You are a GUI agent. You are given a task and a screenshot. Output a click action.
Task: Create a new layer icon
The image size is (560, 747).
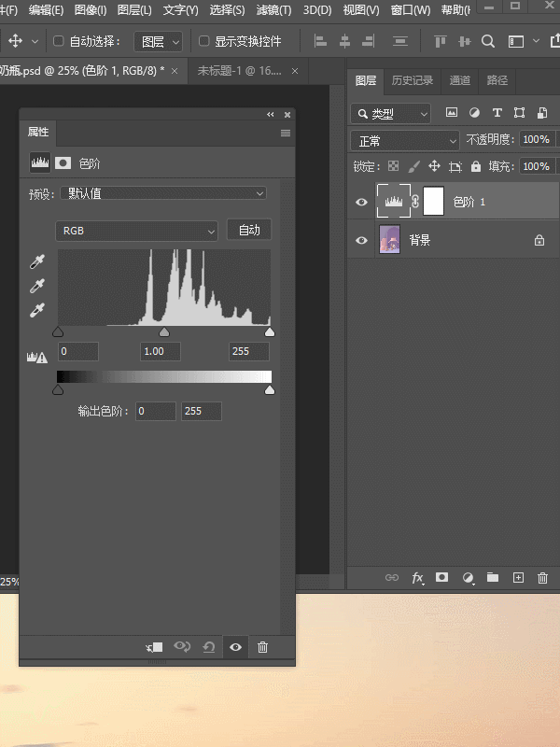(x=518, y=577)
